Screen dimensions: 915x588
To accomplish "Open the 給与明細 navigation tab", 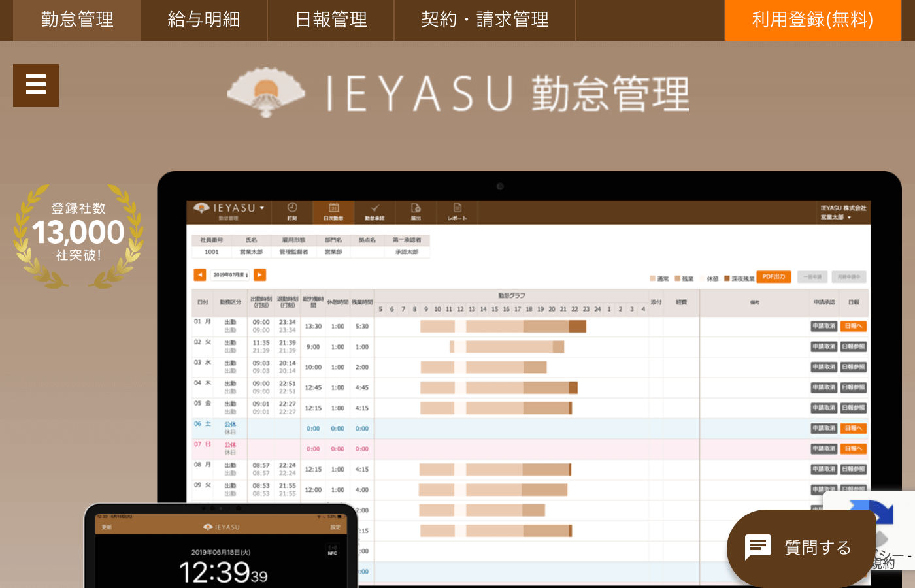I will click(204, 20).
